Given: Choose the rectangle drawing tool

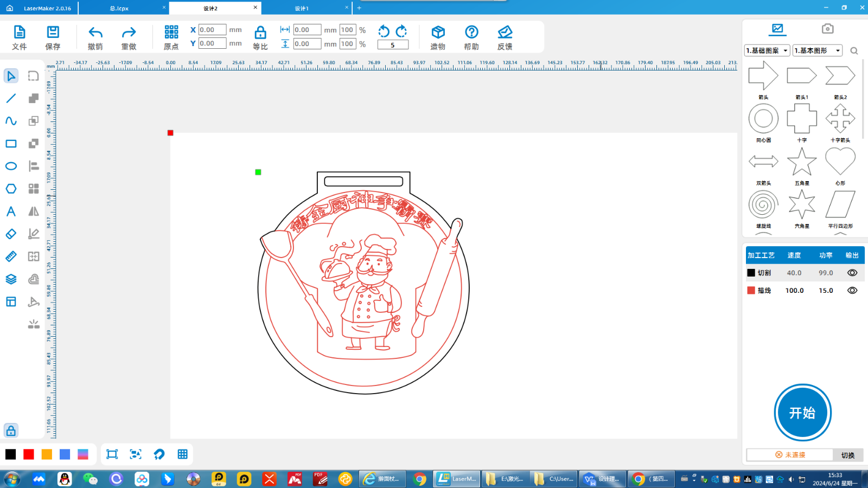Looking at the screenshot, I should 11,144.
